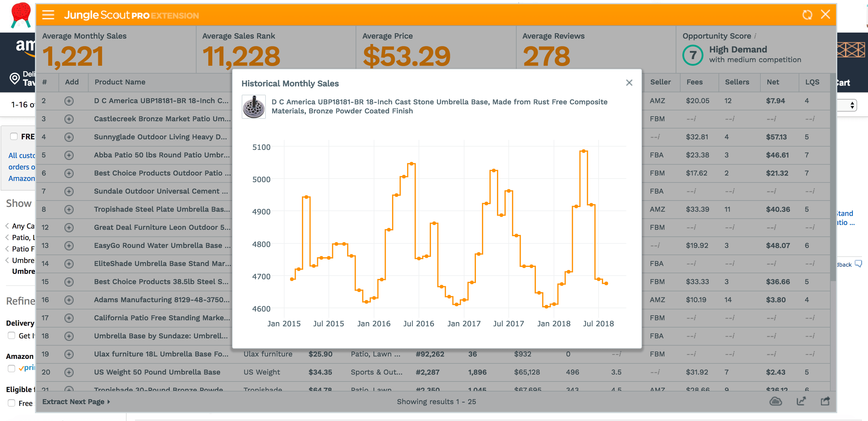Click the refresh/sync icon top right toolbar
The width and height of the screenshot is (868, 421).
(x=808, y=15)
